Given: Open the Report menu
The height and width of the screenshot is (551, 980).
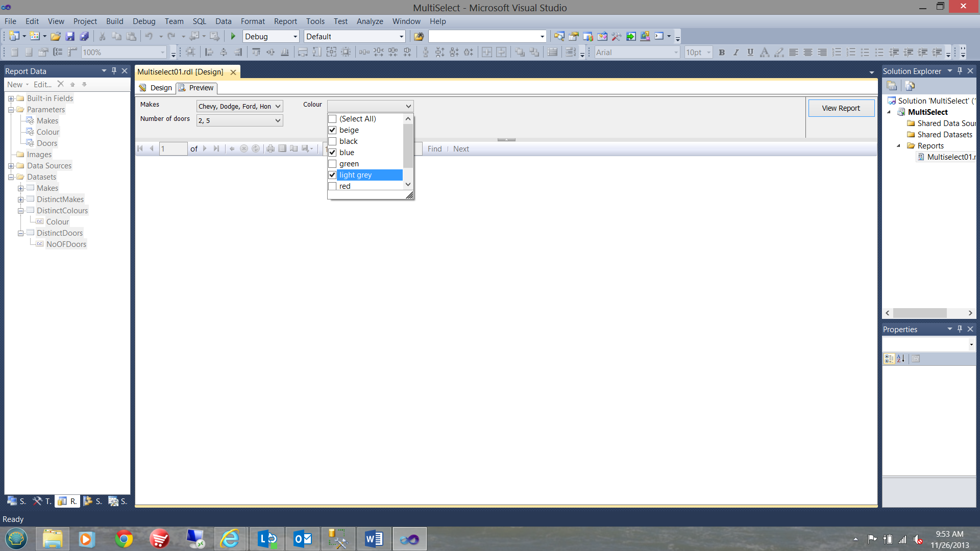Looking at the screenshot, I should tap(285, 21).
